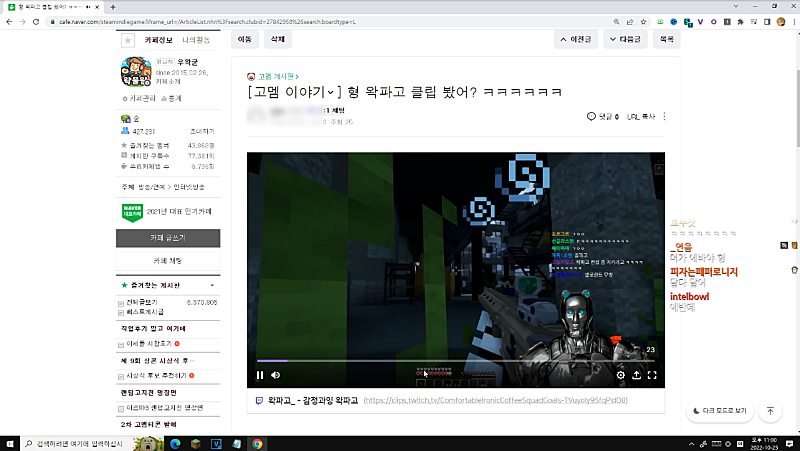This screenshot has width=800, height=451.
Task: Click the share page icon in address bar
Action: [x=630, y=22]
